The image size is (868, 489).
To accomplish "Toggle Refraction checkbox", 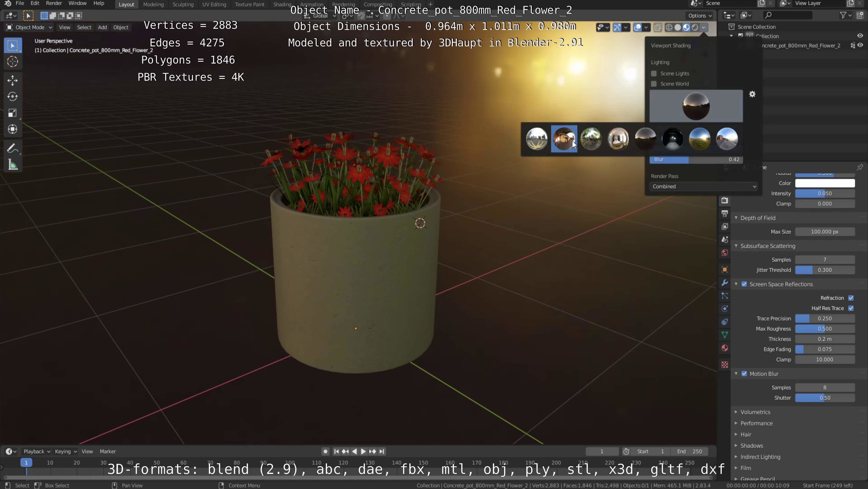I will [851, 298].
